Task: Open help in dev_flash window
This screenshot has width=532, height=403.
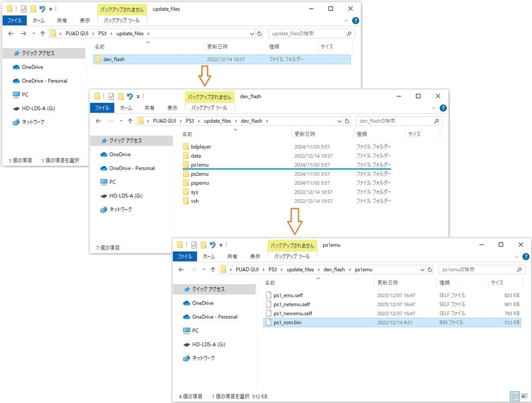Action: (x=443, y=108)
